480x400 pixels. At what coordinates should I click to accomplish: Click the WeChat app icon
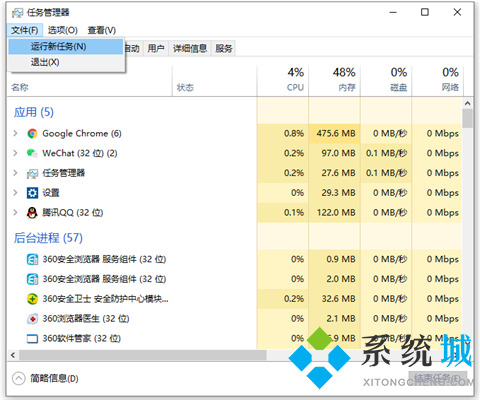[x=32, y=153]
